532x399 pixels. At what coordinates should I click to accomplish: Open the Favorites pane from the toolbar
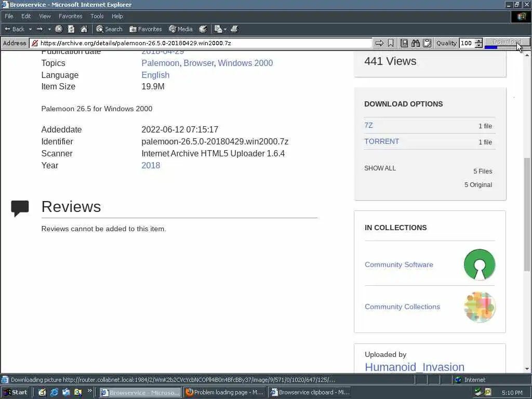tap(145, 29)
